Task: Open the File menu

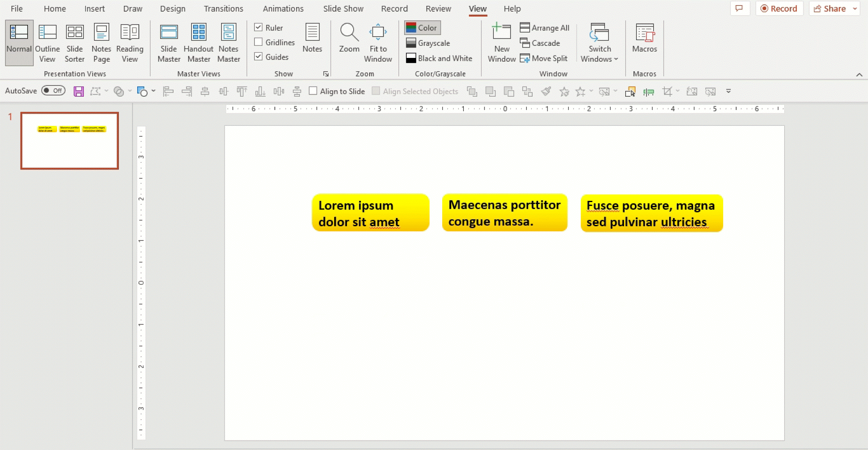Action: click(17, 9)
